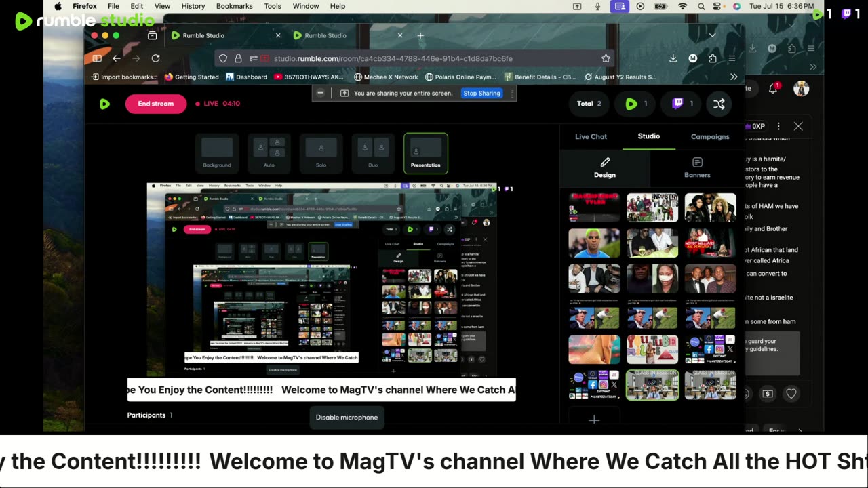Open the Firefox extensions puzzle icon
The image size is (868, 488).
coord(712,58)
